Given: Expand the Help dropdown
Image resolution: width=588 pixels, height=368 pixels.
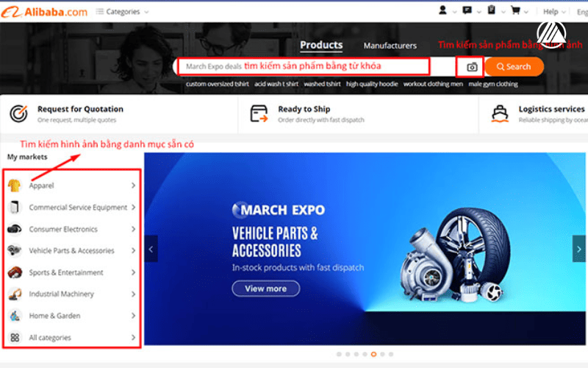Looking at the screenshot, I should click(x=554, y=12).
